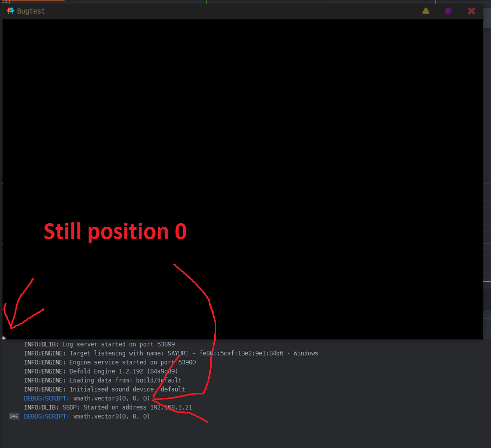491x448 pixels.
Task: Click the 946 repeat-count badge
Action: point(14,416)
